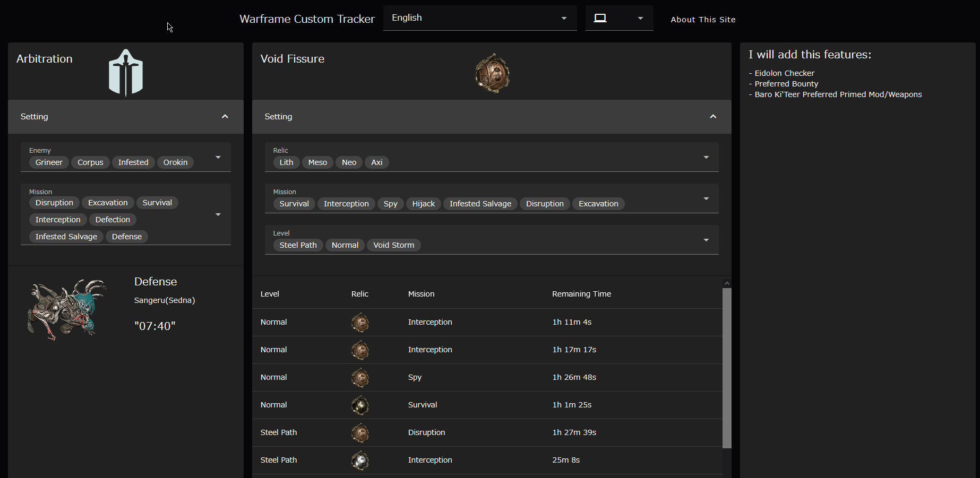980x478 pixels.
Task: Click the Neo relic chip
Action: coord(349,162)
